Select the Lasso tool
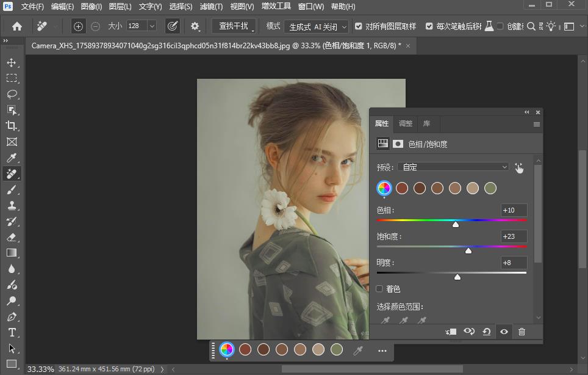The width and height of the screenshot is (588, 375). tap(12, 94)
